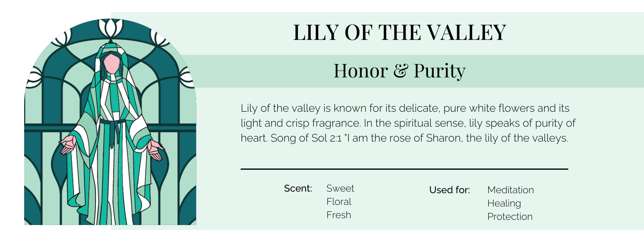Click the "Used for:" label
The height and width of the screenshot is (242, 644).
point(450,190)
